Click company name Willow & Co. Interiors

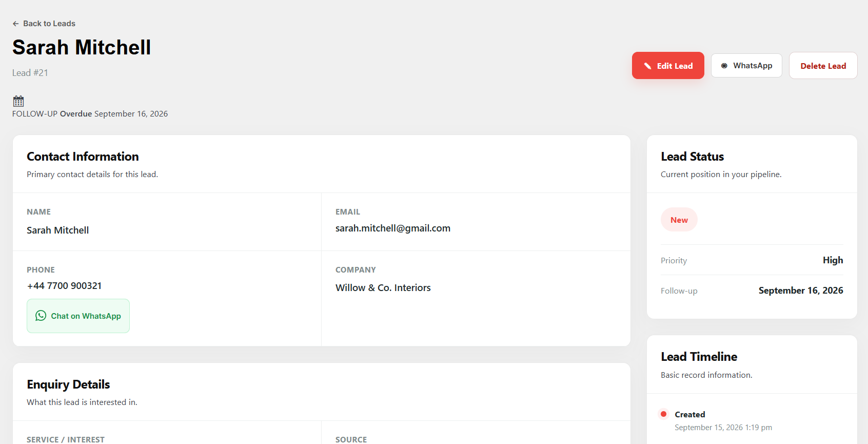coord(383,288)
